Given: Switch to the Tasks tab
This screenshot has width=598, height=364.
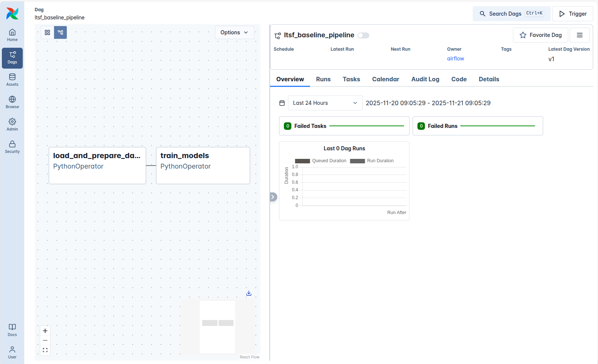Looking at the screenshot, I should [x=351, y=79].
